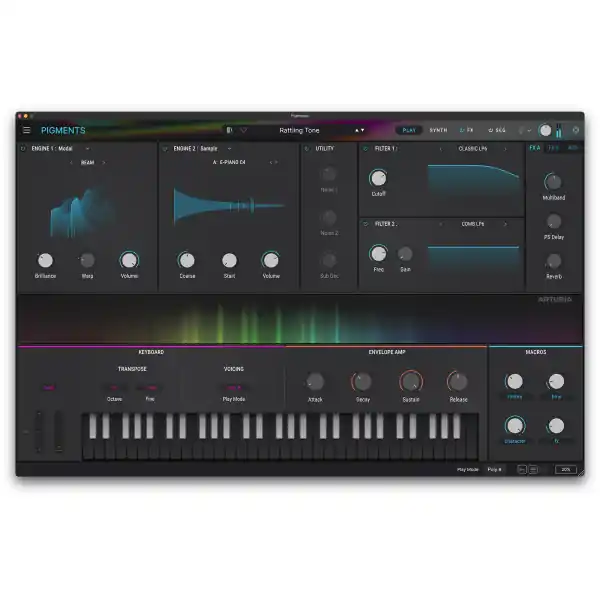Go to next preset arrow
The height and width of the screenshot is (600, 600).
pyautogui.click(x=363, y=130)
